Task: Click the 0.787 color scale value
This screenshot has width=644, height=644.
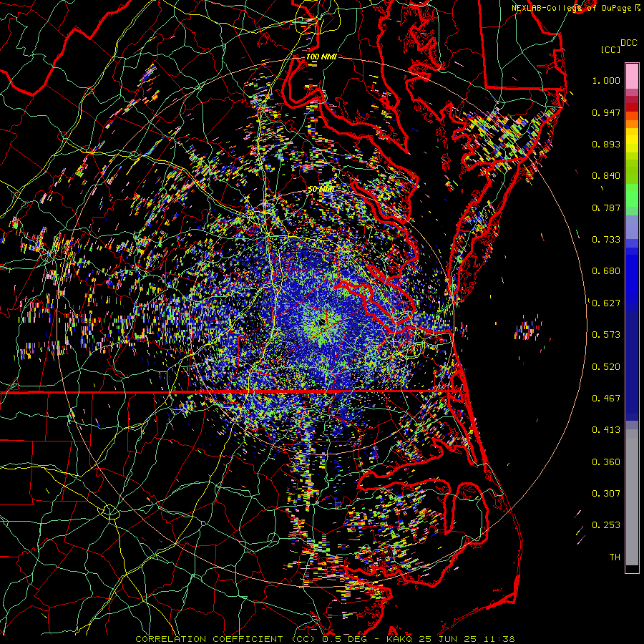Action: [606, 208]
